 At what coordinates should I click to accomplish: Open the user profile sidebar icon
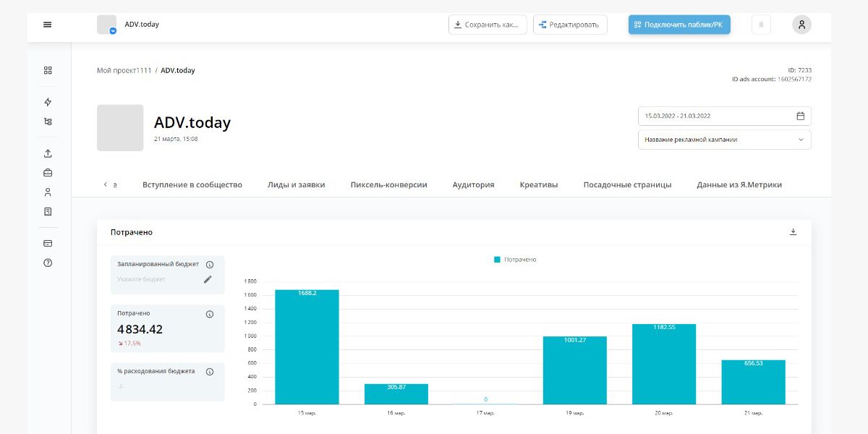[48, 192]
